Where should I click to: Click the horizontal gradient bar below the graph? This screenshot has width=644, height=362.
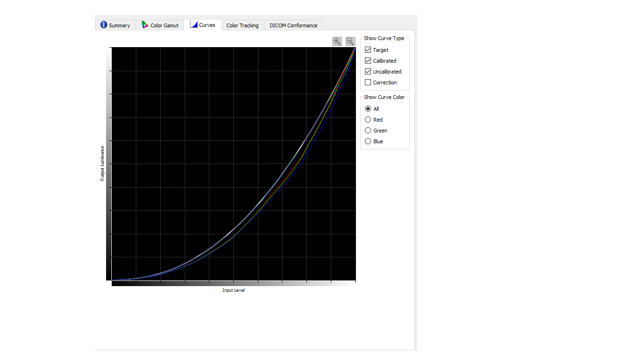point(233,283)
